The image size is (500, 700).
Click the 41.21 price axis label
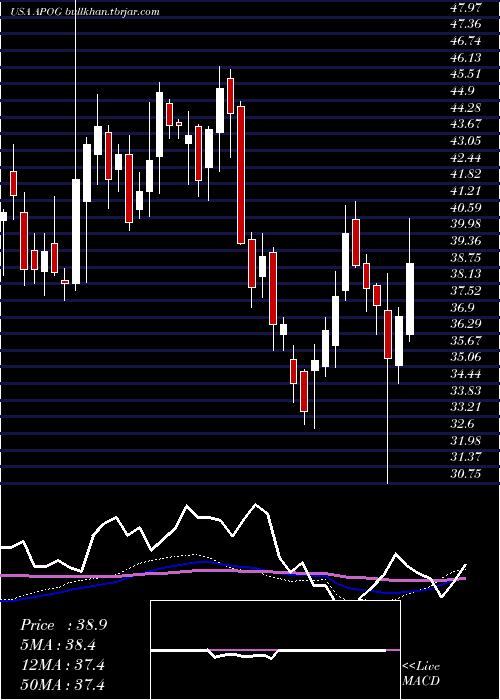pos(467,191)
